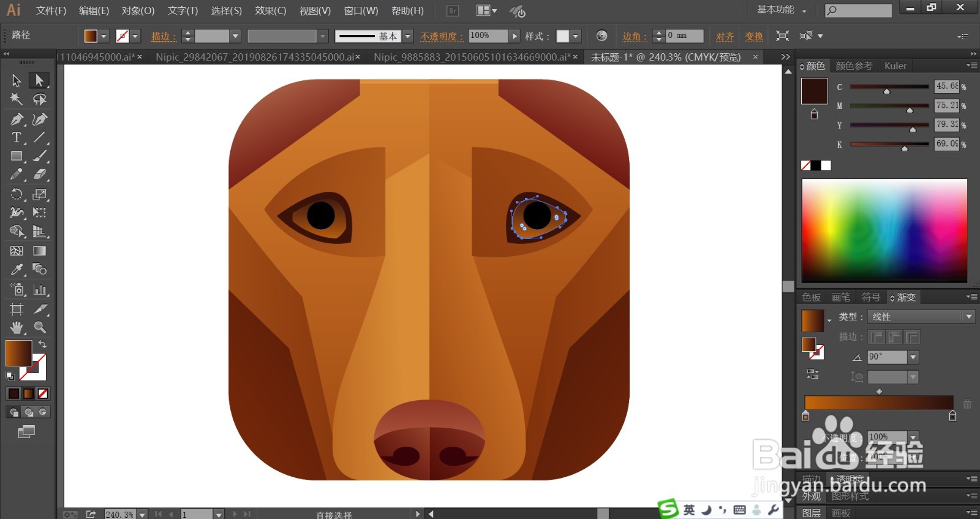Open fill color dropdown in control bar
Screen dimensions: 980x519
(104, 36)
